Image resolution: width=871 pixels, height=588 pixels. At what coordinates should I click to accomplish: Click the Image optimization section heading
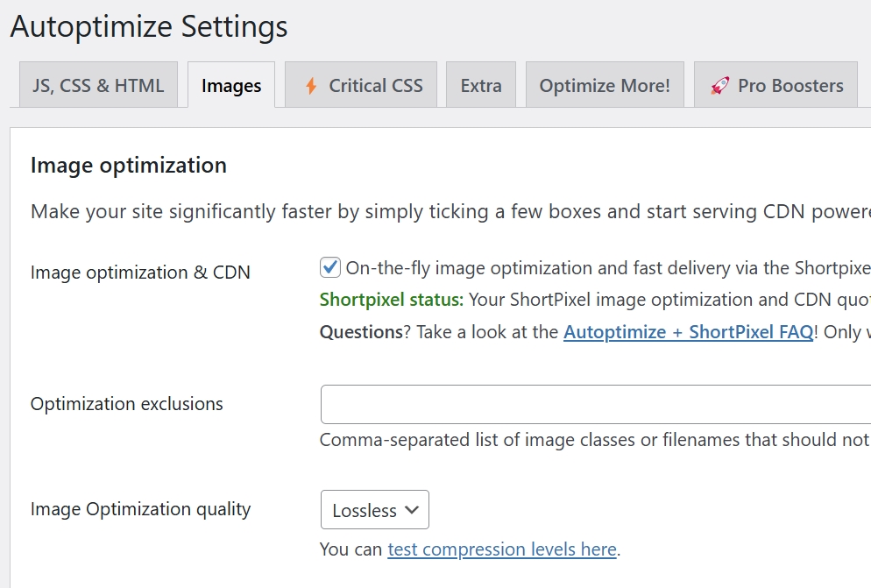coord(129,165)
